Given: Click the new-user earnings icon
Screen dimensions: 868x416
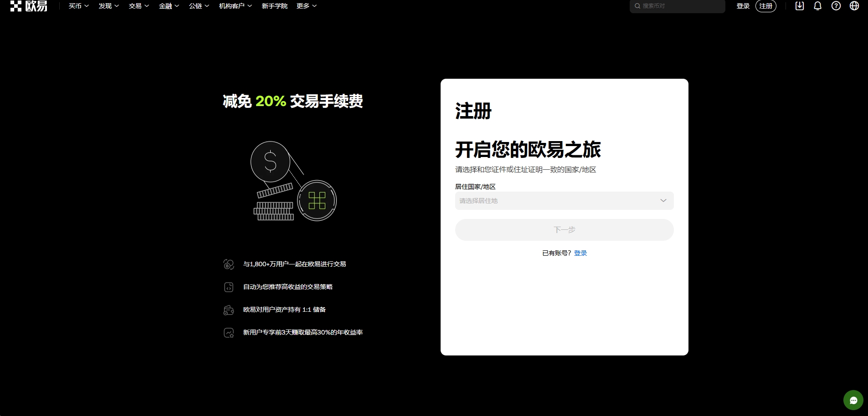Looking at the screenshot, I should coord(229,333).
